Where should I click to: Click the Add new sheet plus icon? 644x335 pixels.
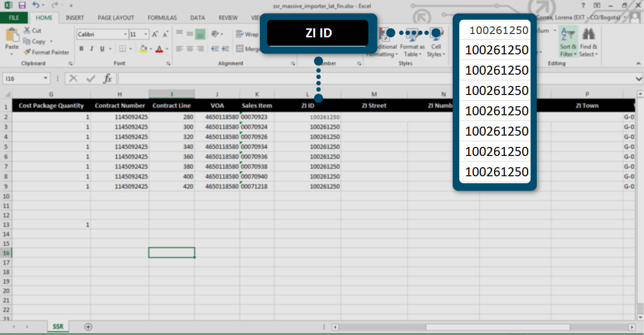(x=88, y=326)
